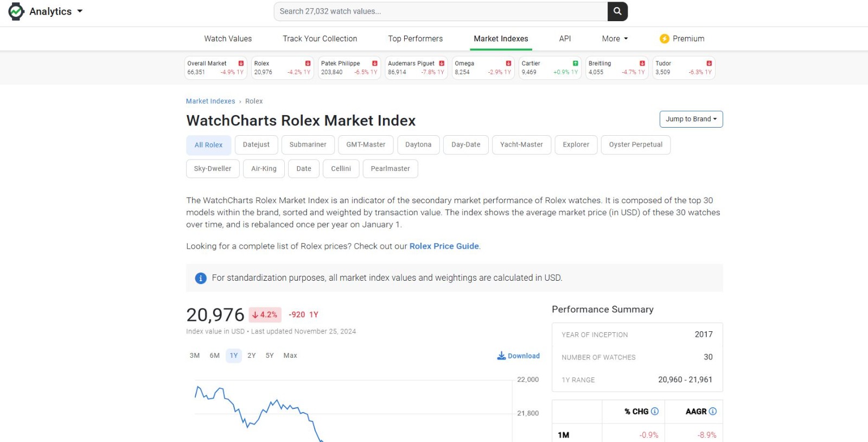The height and width of the screenshot is (442, 868).
Task: Download the index chart data
Action: [x=518, y=356]
